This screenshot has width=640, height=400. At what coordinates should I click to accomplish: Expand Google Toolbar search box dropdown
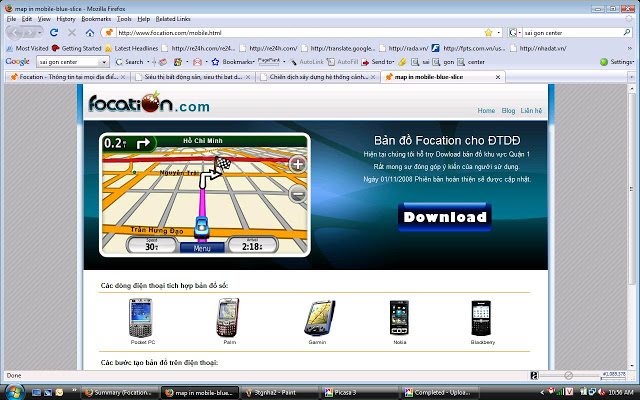[104, 62]
